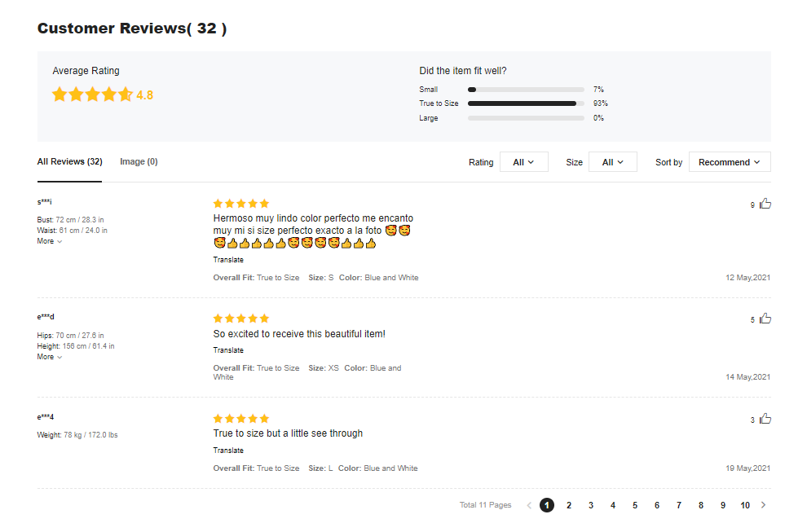The width and height of the screenshot is (807, 532).
Task: Translate the Spanish review by s***i
Action: (x=228, y=260)
